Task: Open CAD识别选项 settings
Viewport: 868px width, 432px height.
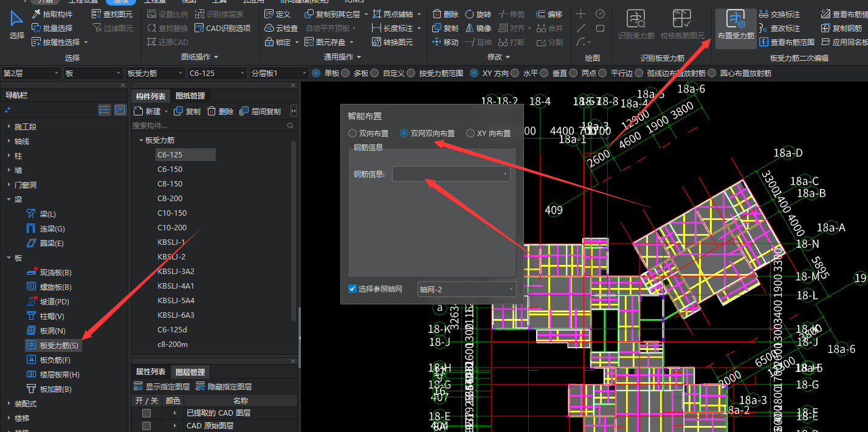Action: click(223, 28)
